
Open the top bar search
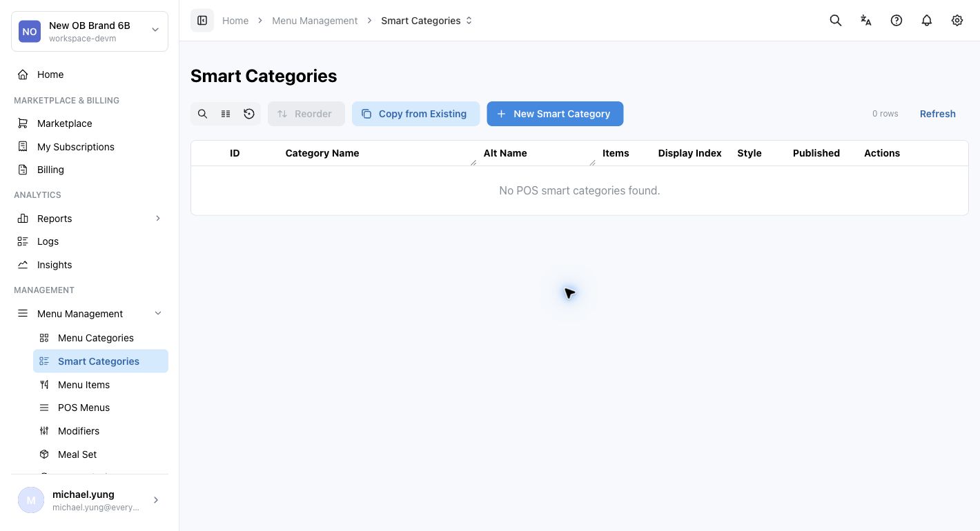coord(836,21)
